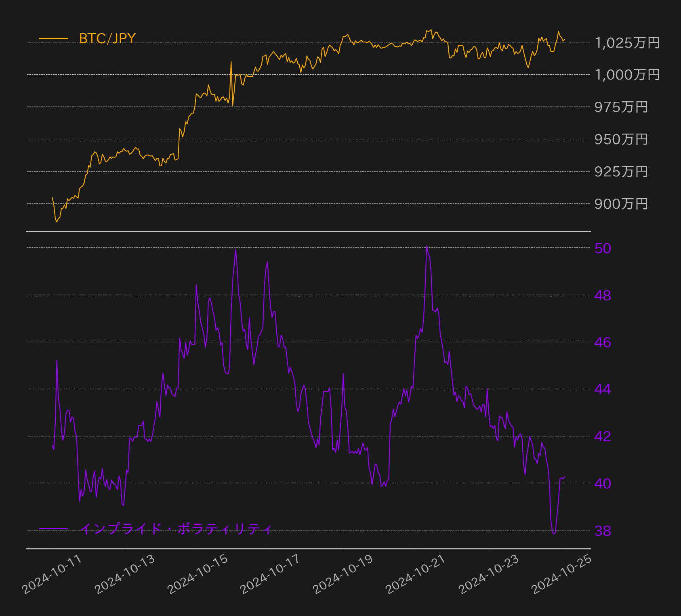The height and width of the screenshot is (616, 681).
Task: Click the volatility axis value 42
Action: pyautogui.click(x=603, y=437)
